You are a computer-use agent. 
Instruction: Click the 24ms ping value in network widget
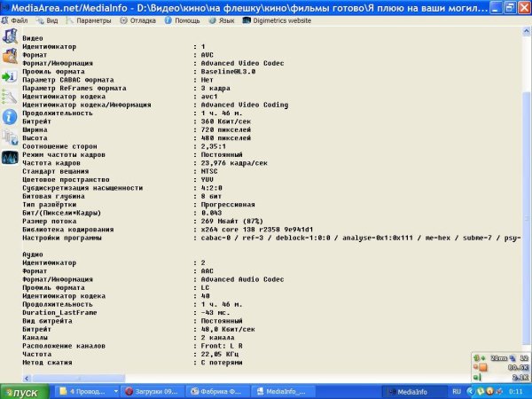pyautogui.click(x=498, y=358)
